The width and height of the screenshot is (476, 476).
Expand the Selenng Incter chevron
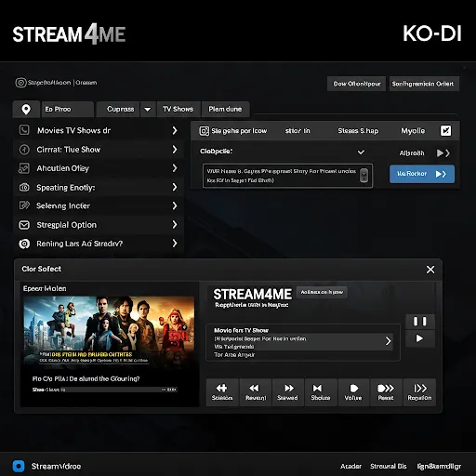pyautogui.click(x=175, y=205)
